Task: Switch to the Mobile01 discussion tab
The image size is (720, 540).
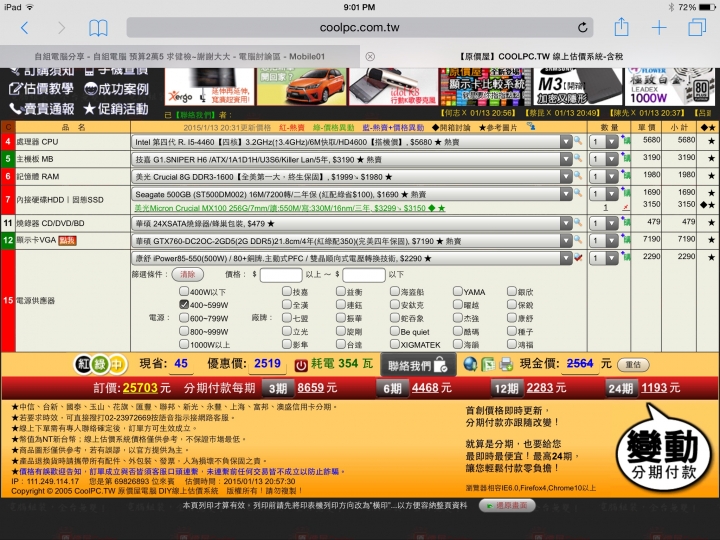Action: [x=180, y=56]
